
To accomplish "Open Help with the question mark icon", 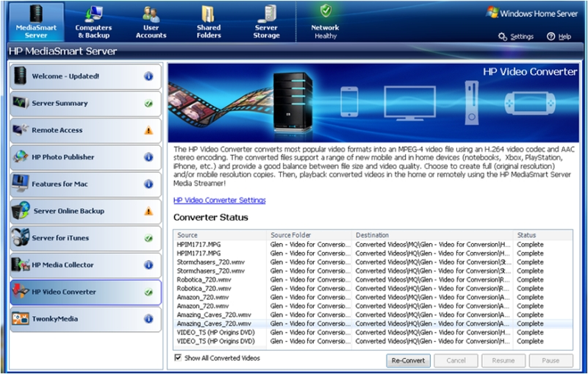I will tap(559, 36).
